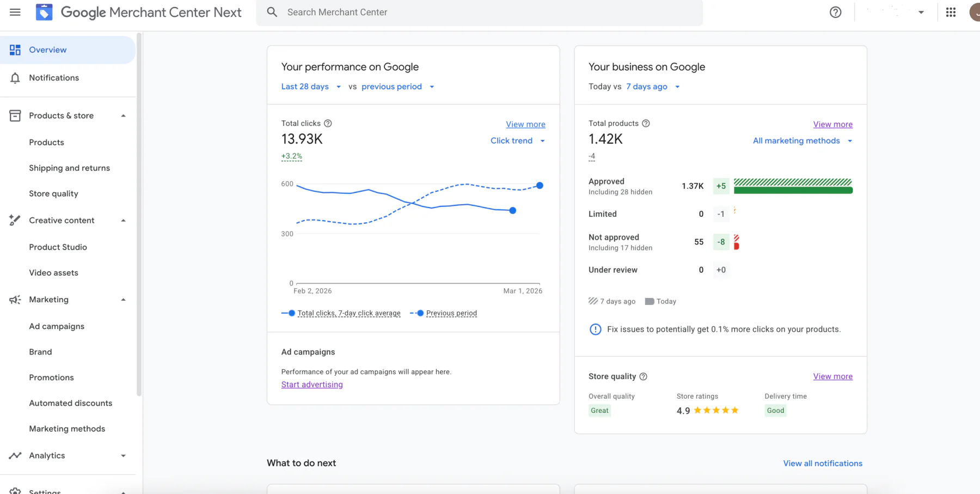Collapse the Creative content section arrow

(124, 220)
